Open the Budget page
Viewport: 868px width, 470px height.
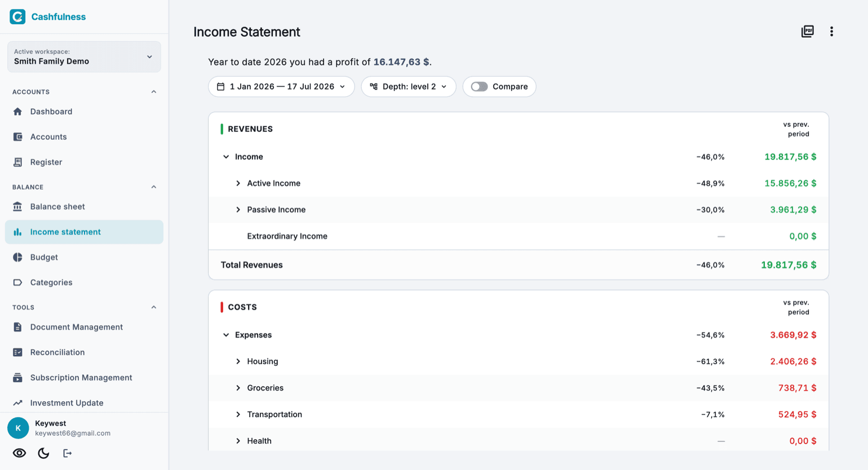[x=84, y=258]
